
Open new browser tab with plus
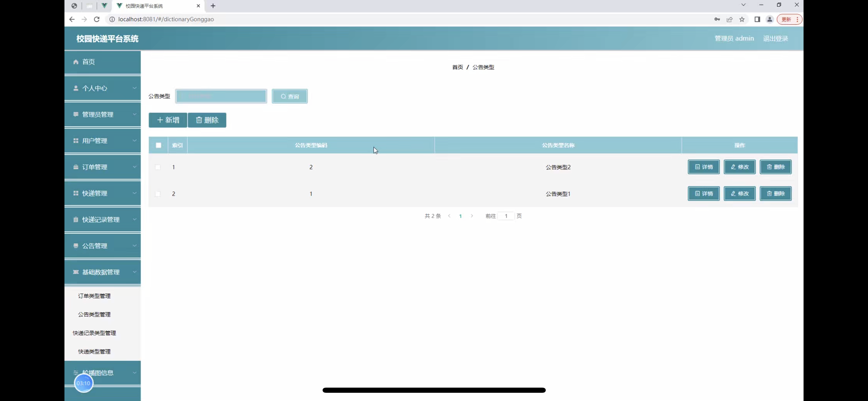click(213, 6)
